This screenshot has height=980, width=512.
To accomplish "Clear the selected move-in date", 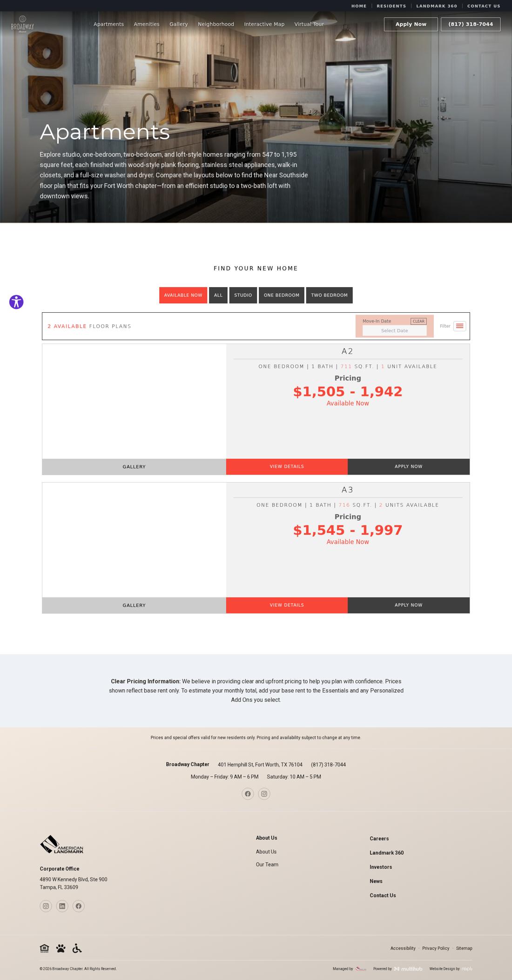I will (418, 321).
